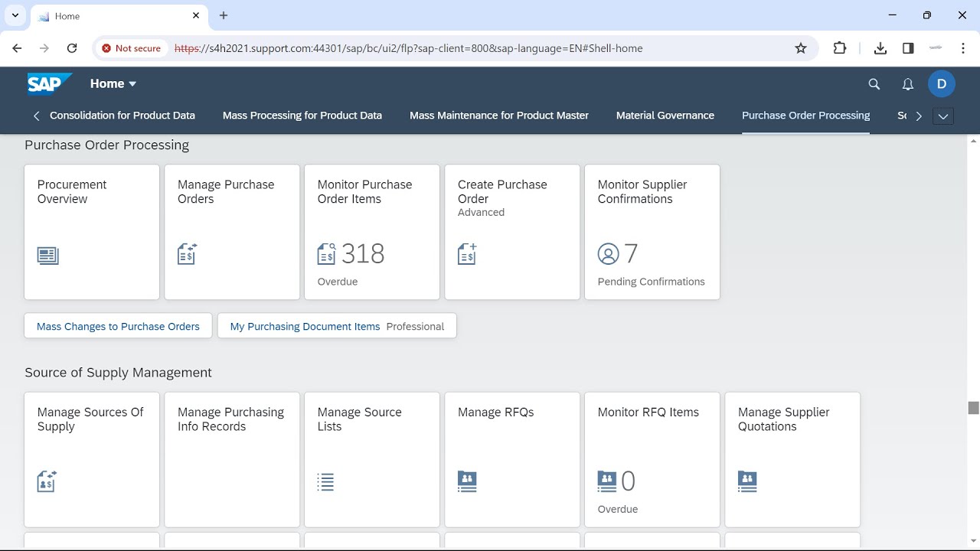This screenshot has height=551, width=980.
Task: Open browser downloads icon
Action: click(880, 48)
